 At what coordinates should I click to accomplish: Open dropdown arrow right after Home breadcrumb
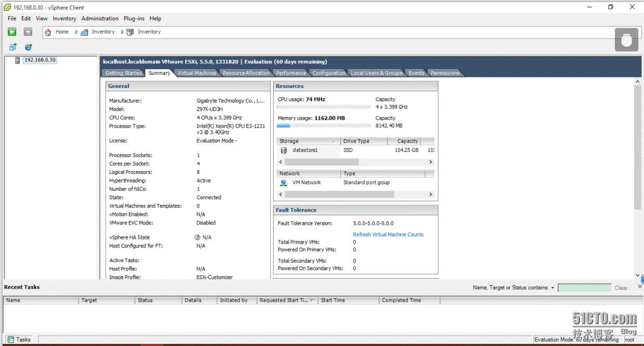click(76, 32)
